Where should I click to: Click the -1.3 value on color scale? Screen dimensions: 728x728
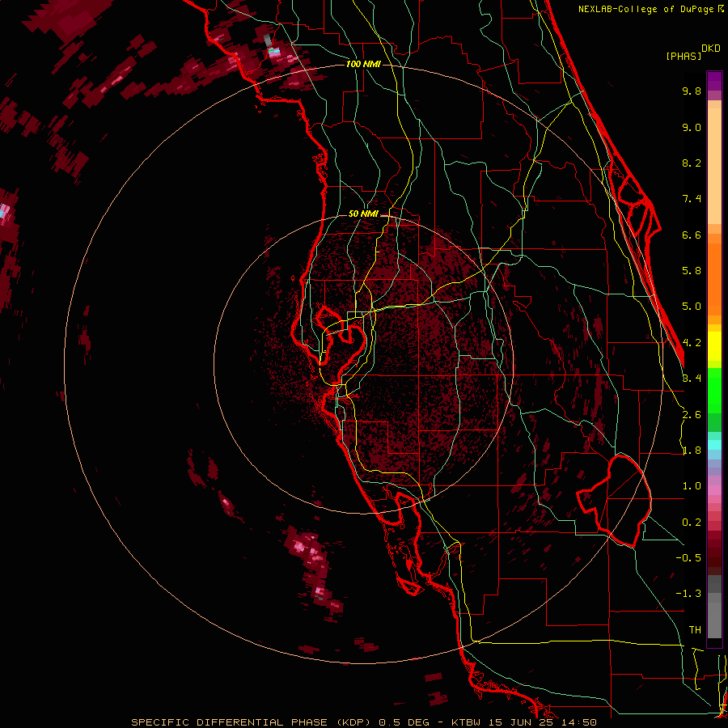pyautogui.click(x=688, y=594)
